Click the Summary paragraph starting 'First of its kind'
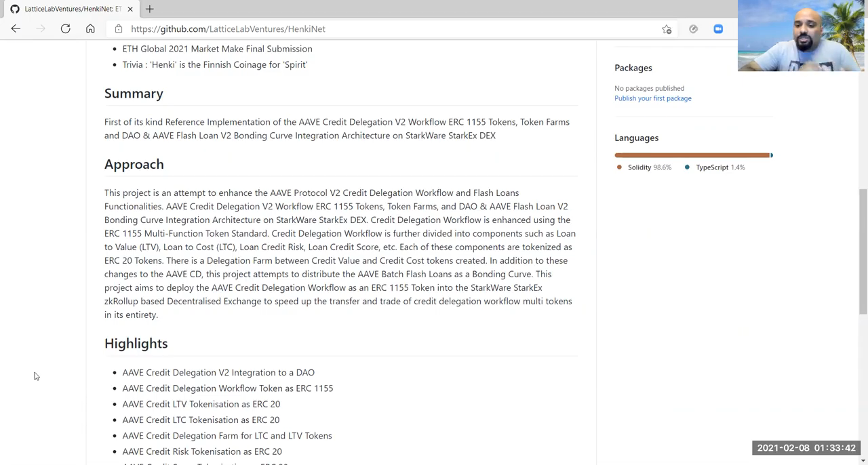This screenshot has width=868, height=465. pyautogui.click(x=337, y=129)
